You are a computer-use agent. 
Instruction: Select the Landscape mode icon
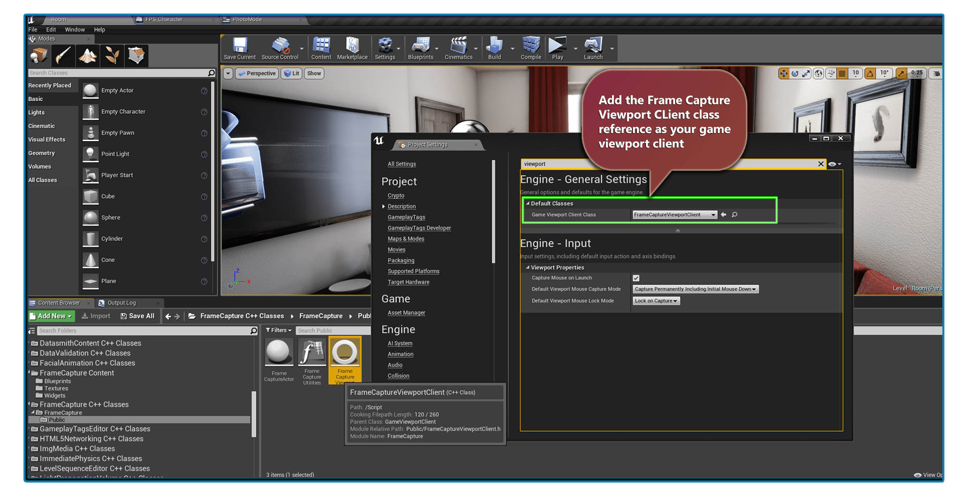tap(87, 56)
